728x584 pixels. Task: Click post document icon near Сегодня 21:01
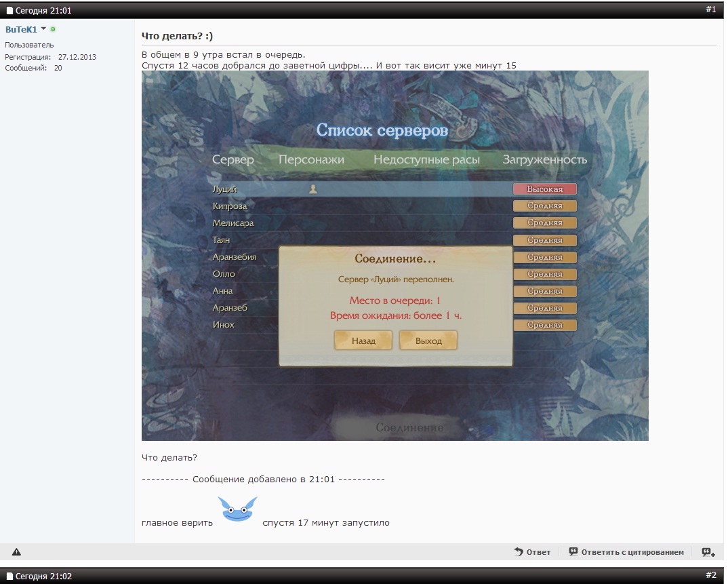click(9, 10)
